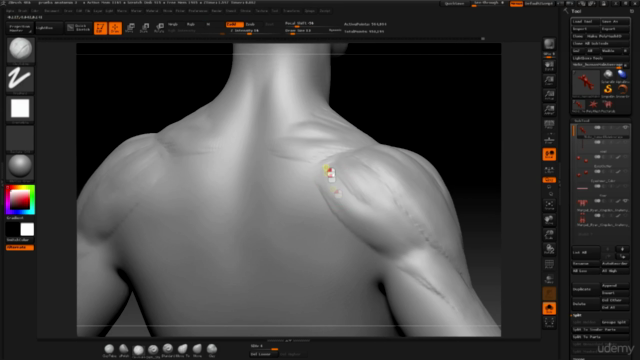
Task: Open the empty texture slot
Action: (20, 138)
